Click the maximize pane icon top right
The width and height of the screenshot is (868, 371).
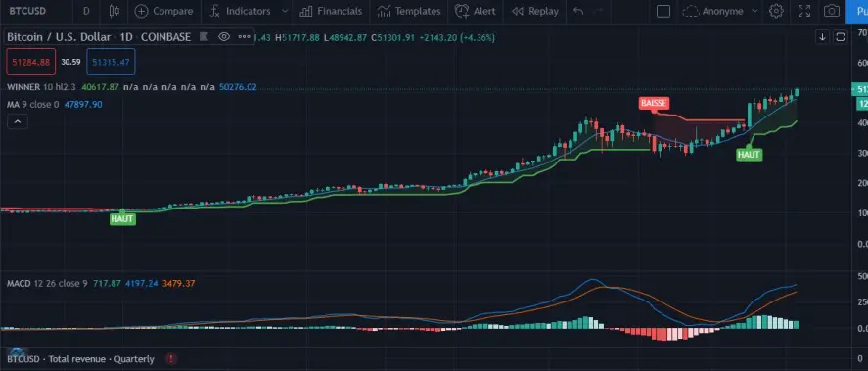click(840, 37)
